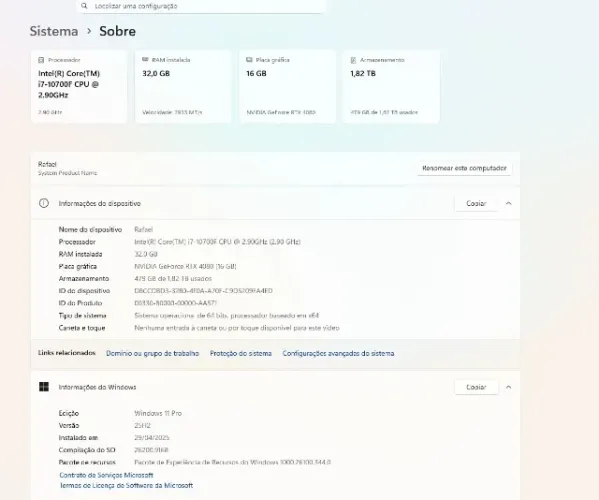Viewport: 599px width, 500px height.
Task: Click Renomear este computador button
Action: (464, 168)
